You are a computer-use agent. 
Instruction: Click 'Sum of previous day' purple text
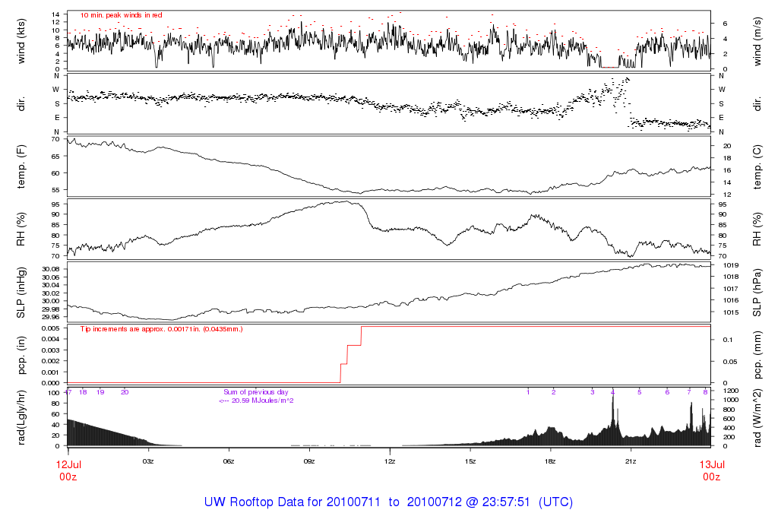click(x=255, y=392)
